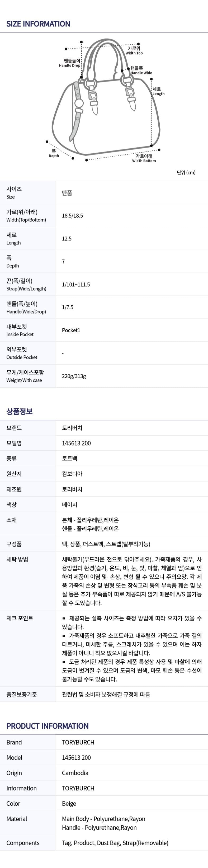This screenshot has width=208, height=868.
Task: Select the Cambodia origin value
Action: coord(75,773)
